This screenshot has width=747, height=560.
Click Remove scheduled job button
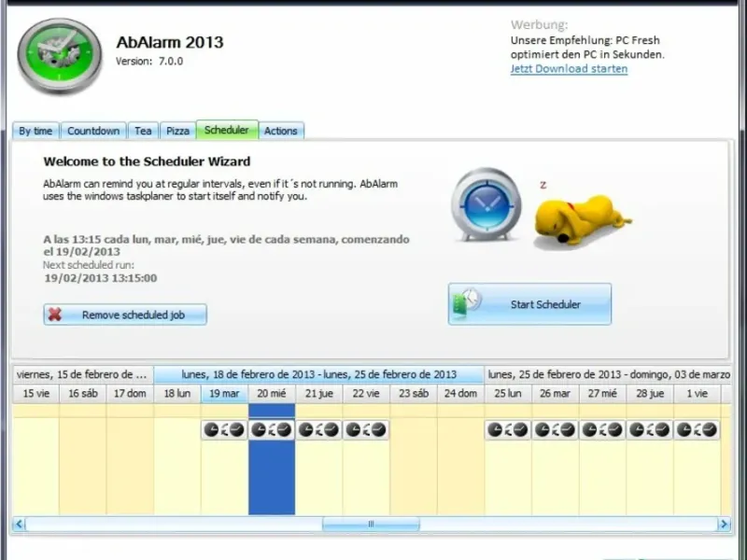coord(125,315)
